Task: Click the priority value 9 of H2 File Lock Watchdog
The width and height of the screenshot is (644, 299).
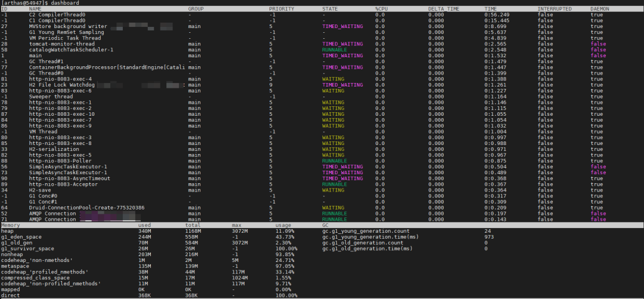Action: click(x=271, y=85)
